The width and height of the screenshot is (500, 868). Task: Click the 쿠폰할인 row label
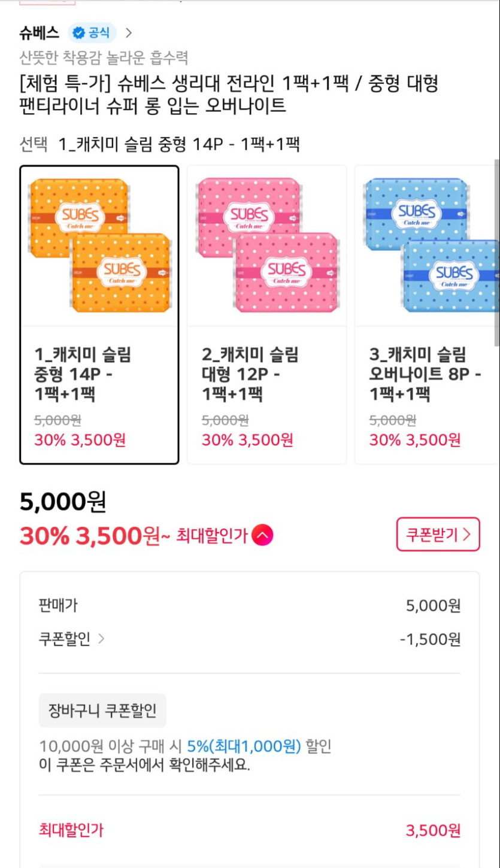tap(64, 639)
